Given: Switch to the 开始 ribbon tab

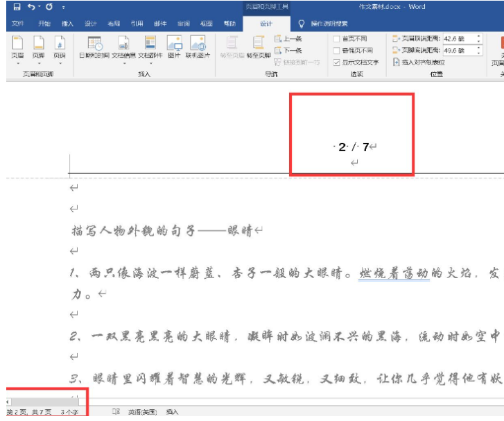Looking at the screenshot, I should (44, 24).
